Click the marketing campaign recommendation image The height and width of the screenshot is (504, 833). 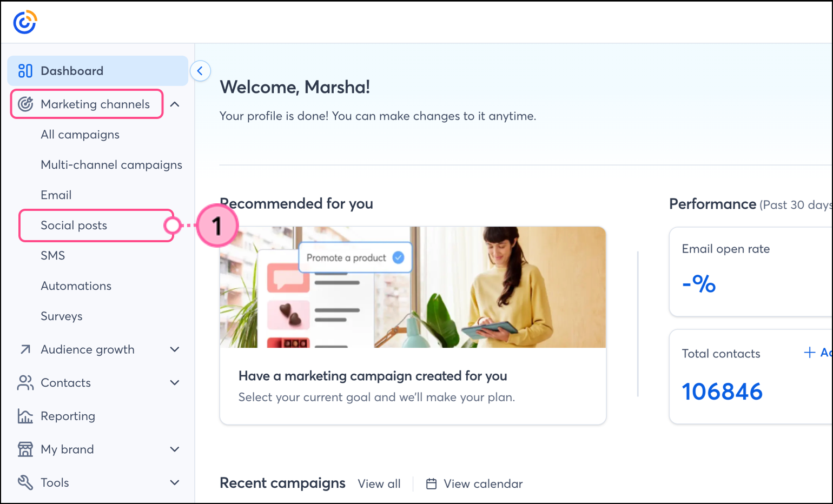[413, 287]
